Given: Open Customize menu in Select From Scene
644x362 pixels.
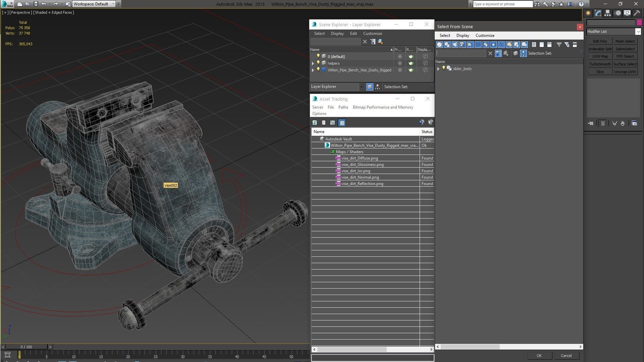Looking at the screenshot, I should [485, 36].
